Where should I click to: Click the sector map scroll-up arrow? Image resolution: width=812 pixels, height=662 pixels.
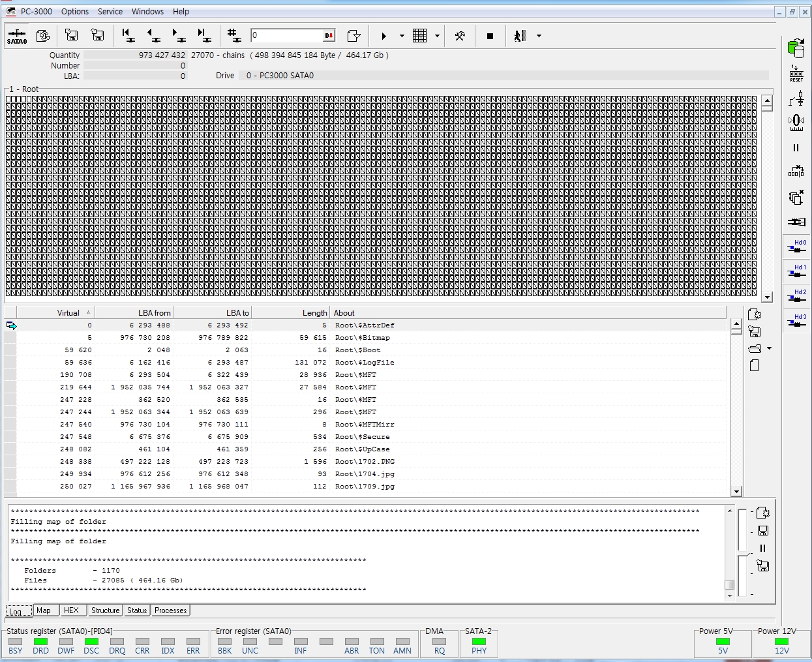tap(767, 101)
